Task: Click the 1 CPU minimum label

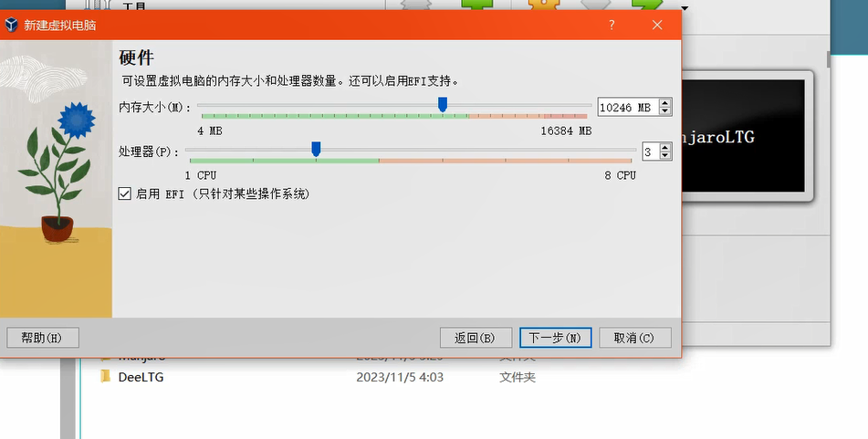Action: coord(201,175)
